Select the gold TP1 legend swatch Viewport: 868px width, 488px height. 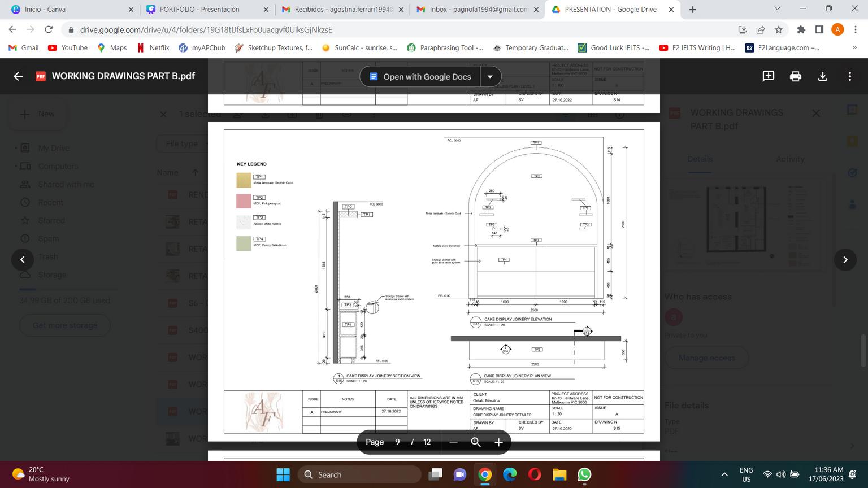click(244, 180)
